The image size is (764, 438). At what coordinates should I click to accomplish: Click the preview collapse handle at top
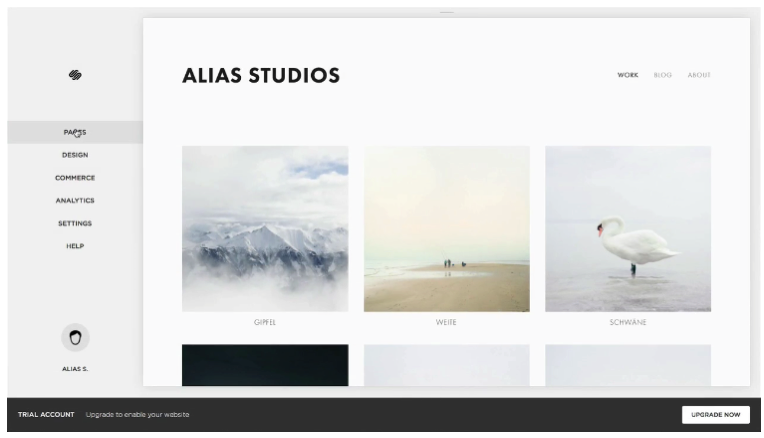tap(446, 12)
